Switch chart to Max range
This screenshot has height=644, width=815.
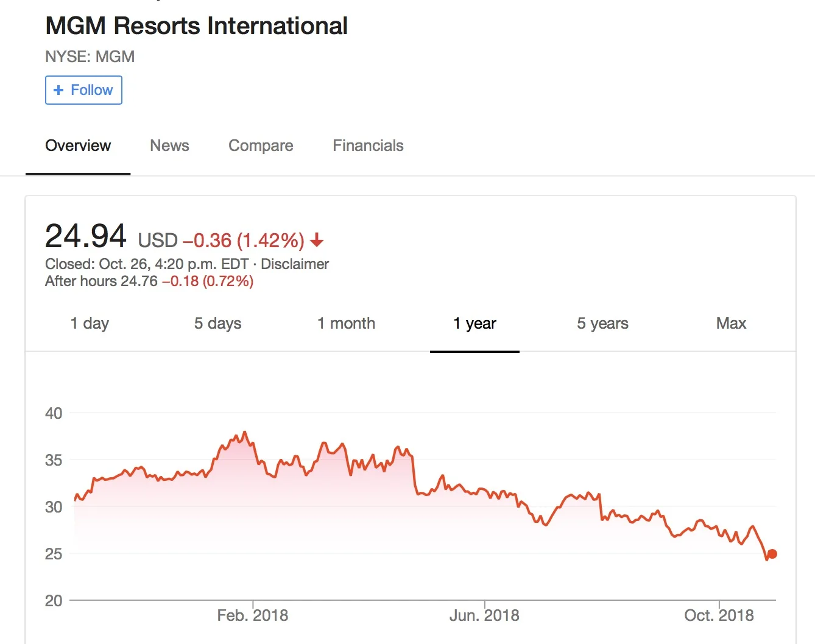[x=731, y=323]
